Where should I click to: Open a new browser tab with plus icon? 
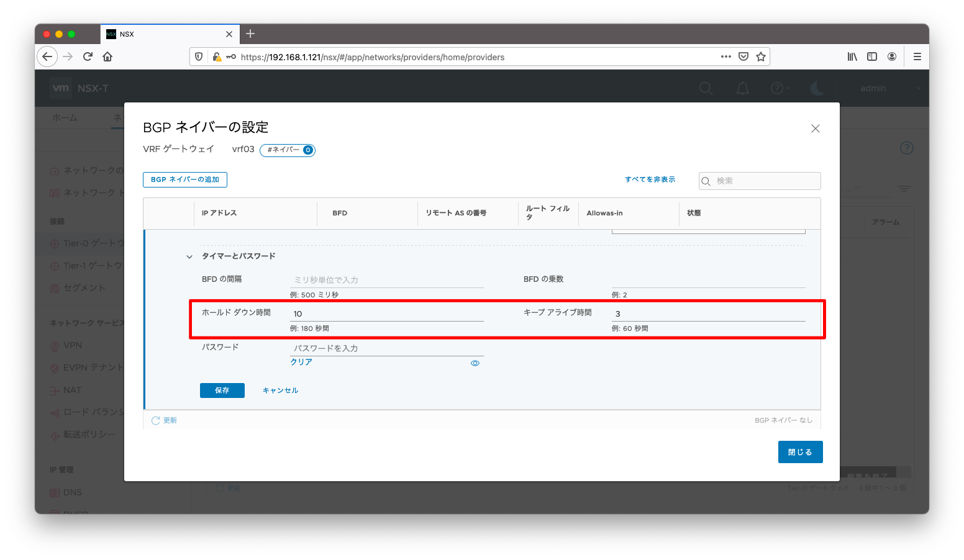click(x=250, y=34)
